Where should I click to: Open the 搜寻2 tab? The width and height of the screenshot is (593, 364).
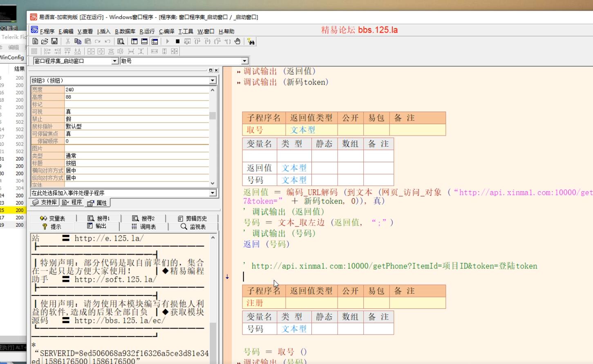[143, 218]
